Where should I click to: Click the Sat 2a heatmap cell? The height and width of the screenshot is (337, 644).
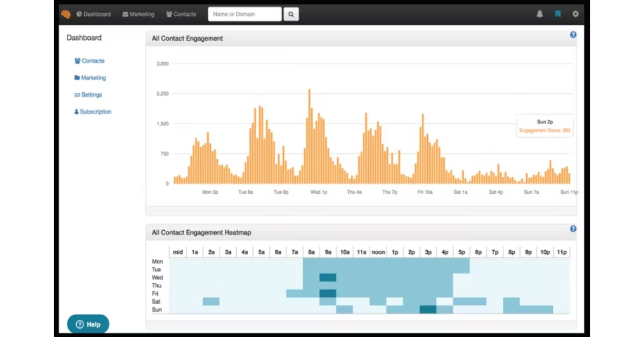(211, 302)
